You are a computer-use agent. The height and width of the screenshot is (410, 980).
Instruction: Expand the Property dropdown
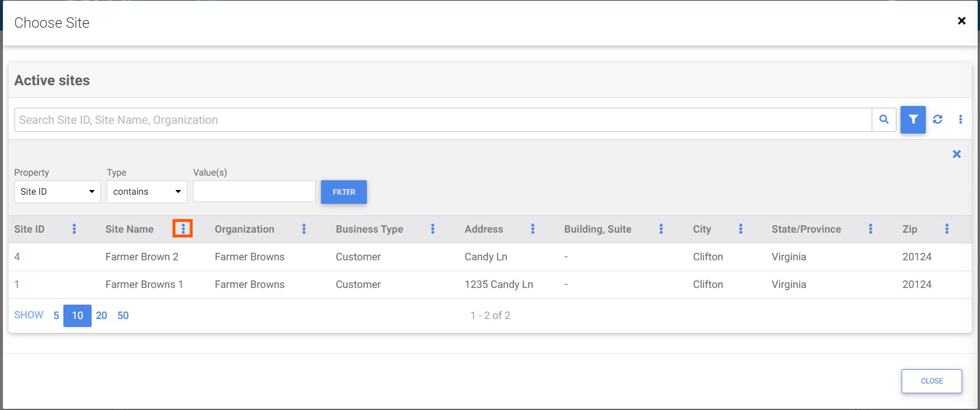57,192
